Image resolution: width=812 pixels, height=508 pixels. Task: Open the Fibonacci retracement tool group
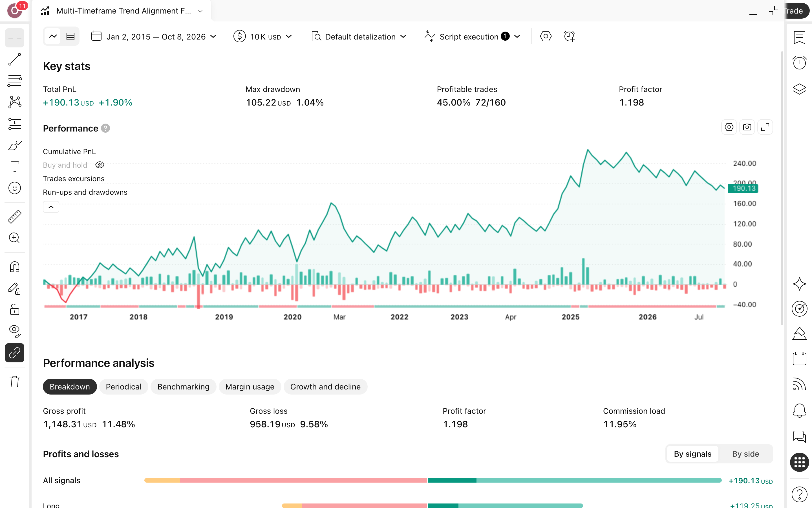point(15,81)
